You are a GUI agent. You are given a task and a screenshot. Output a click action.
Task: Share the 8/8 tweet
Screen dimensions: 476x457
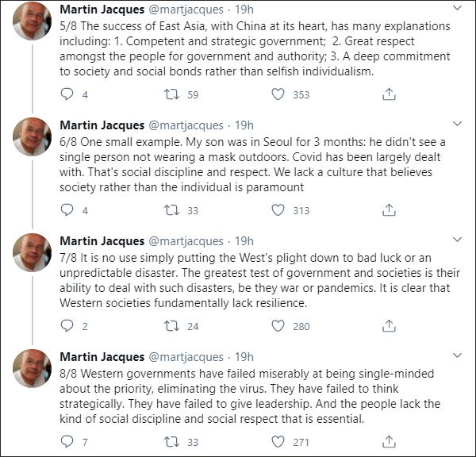point(389,441)
